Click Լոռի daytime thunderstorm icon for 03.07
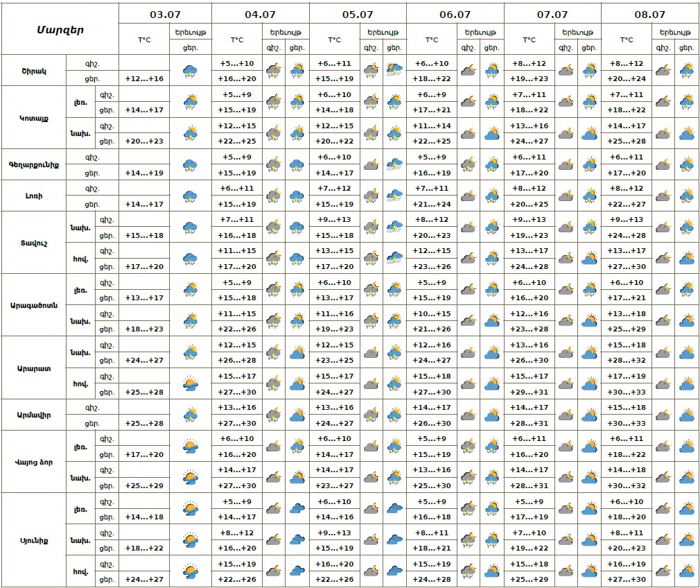Image resolution: width=700 pixels, height=588 pixels. (x=191, y=196)
